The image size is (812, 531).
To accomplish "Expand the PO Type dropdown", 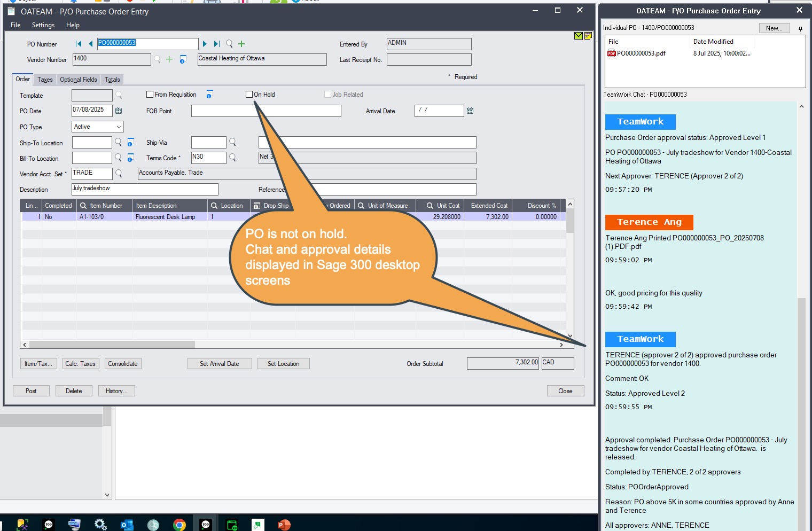I will click(119, 127).
